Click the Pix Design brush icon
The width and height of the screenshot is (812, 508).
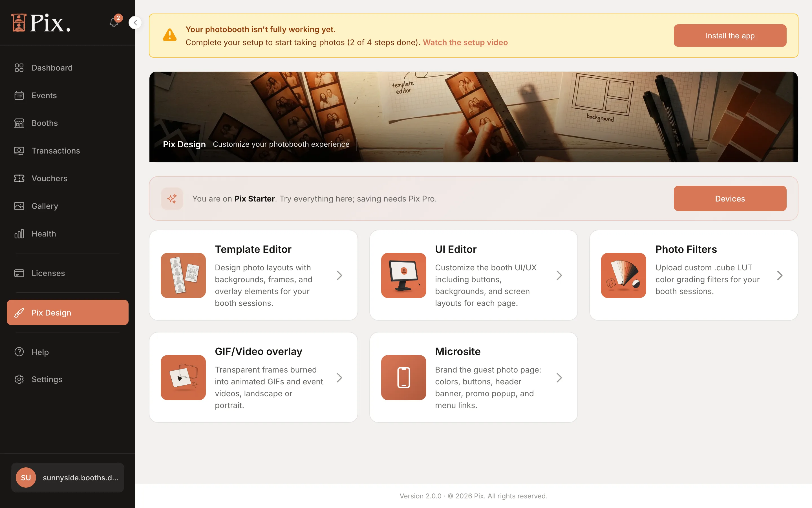[x=19, y=313]
